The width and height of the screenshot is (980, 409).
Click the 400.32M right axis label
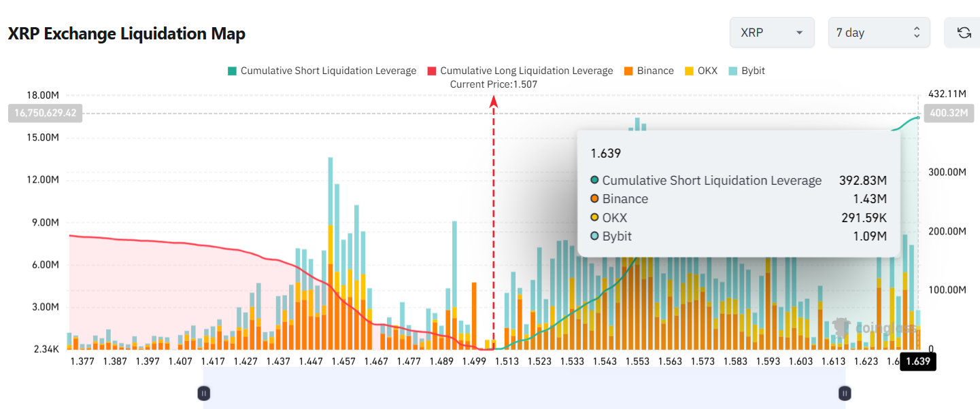(948, 113)
